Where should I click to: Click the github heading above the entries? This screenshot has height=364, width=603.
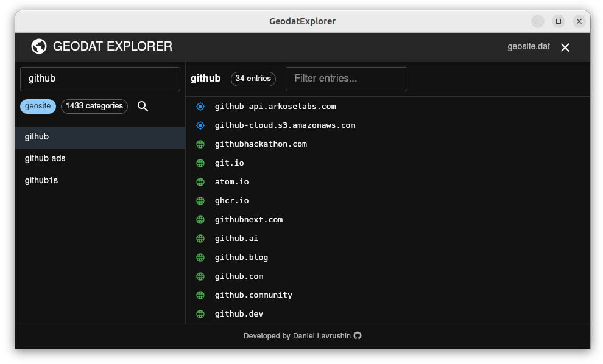coord(206,79)
